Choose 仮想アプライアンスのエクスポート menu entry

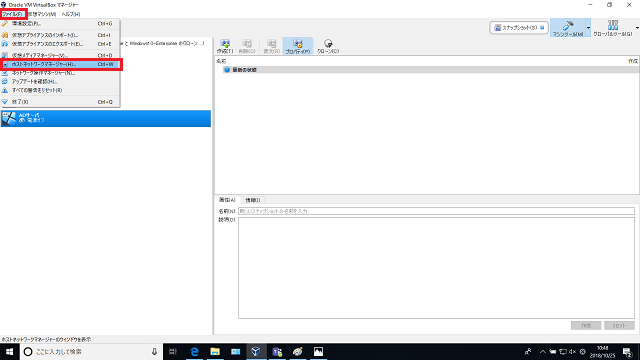point(60,44)
